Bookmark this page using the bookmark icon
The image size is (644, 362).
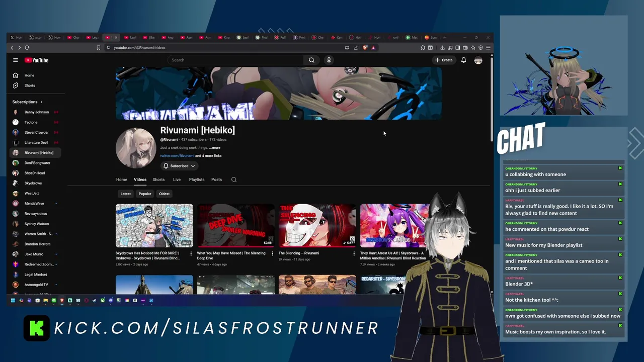pos(99,48)
